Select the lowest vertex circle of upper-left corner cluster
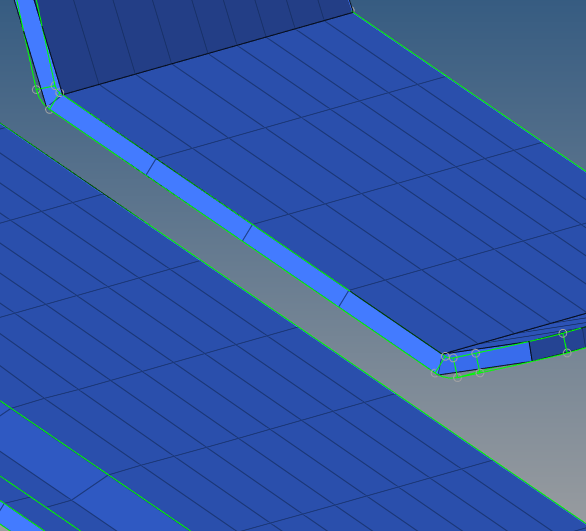 click(49, 109)
